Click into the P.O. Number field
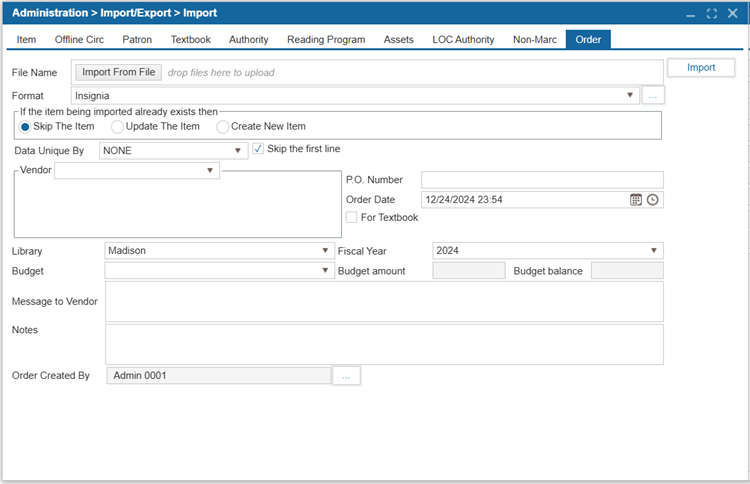This screenshot has height=484, width=750. click(542, 180)
